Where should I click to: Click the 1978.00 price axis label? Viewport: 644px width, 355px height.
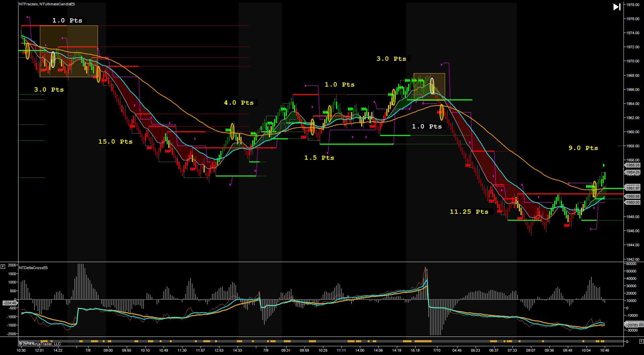[633, 5]
